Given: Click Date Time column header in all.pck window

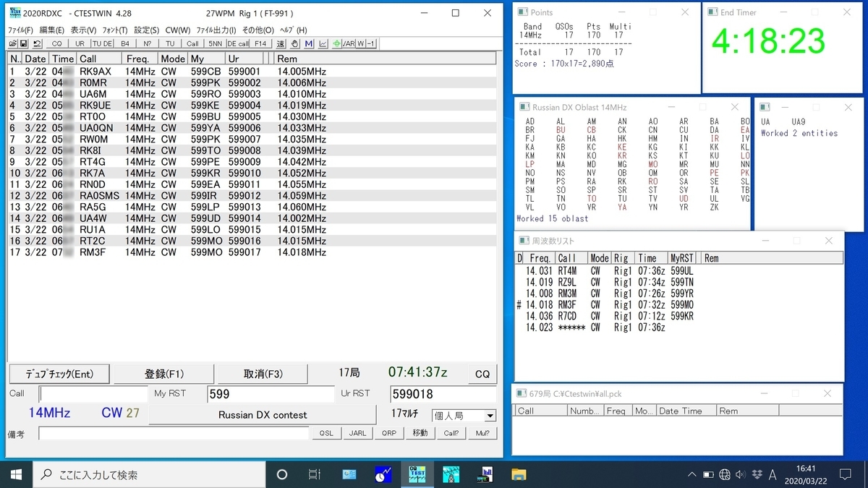Looking at the screenshot, I should pos(686,411).
